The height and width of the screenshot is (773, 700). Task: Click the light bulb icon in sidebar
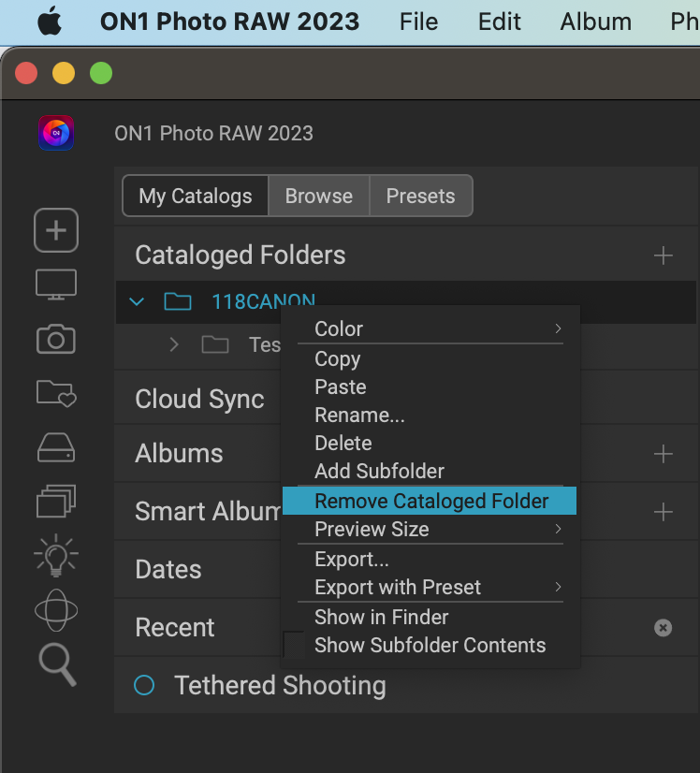point(56,556)
